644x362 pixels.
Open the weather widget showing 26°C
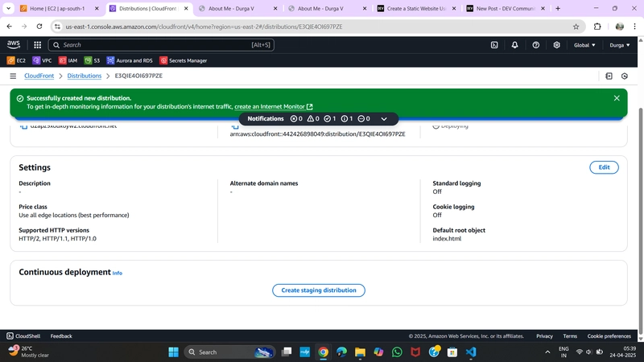[x=28, y=352]
